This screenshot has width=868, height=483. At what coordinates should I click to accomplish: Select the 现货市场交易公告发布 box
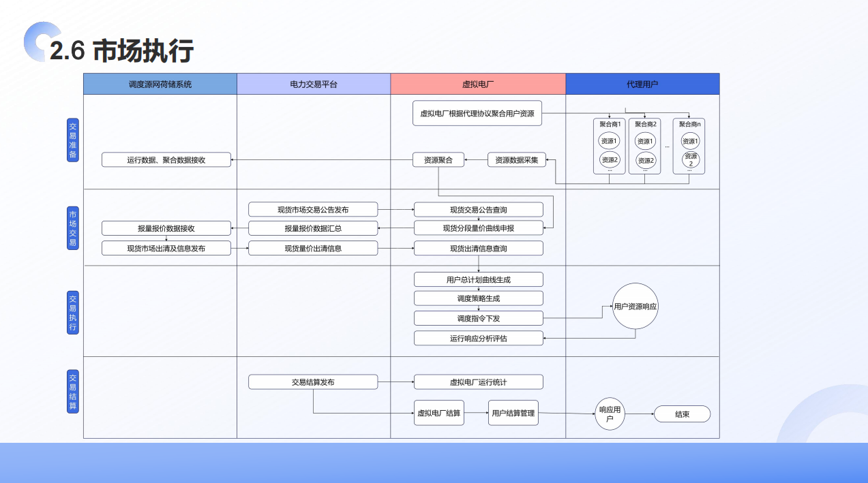pos(313,209)
